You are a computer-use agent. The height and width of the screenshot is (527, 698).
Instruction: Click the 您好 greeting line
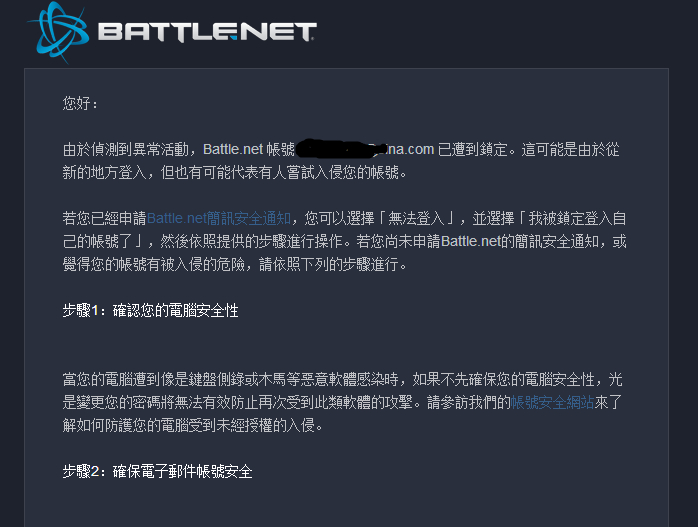81,103
